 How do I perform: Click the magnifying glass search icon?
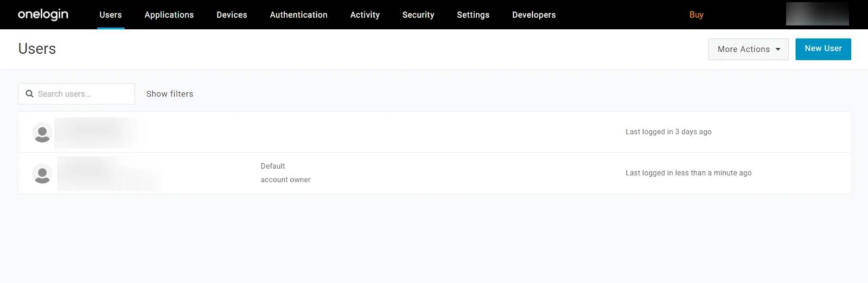point(30,94)
